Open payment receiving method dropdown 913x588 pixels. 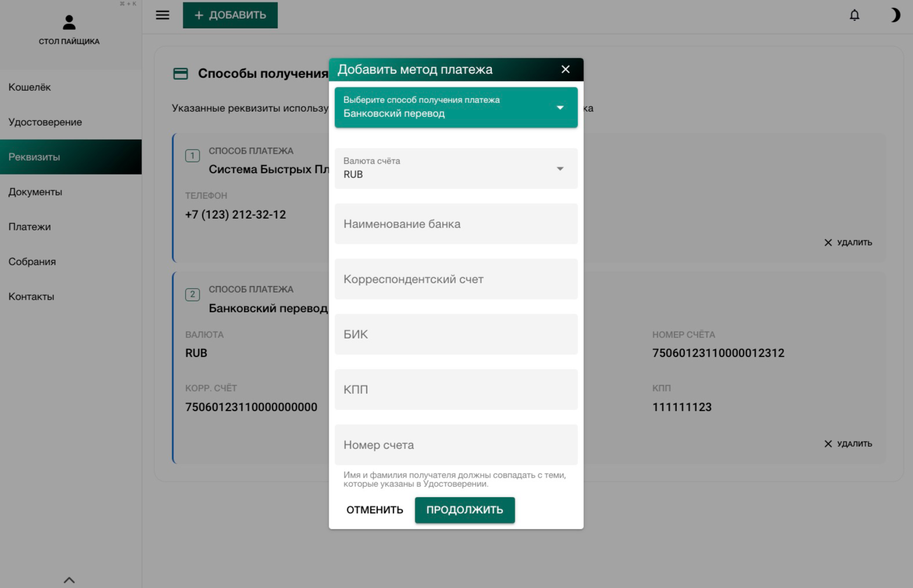point(455,107)
